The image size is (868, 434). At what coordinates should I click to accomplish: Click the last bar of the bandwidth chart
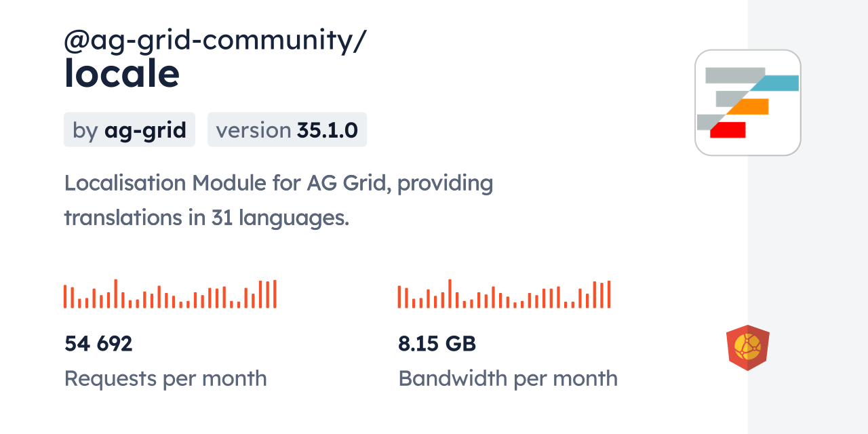[x=609, y=294]
